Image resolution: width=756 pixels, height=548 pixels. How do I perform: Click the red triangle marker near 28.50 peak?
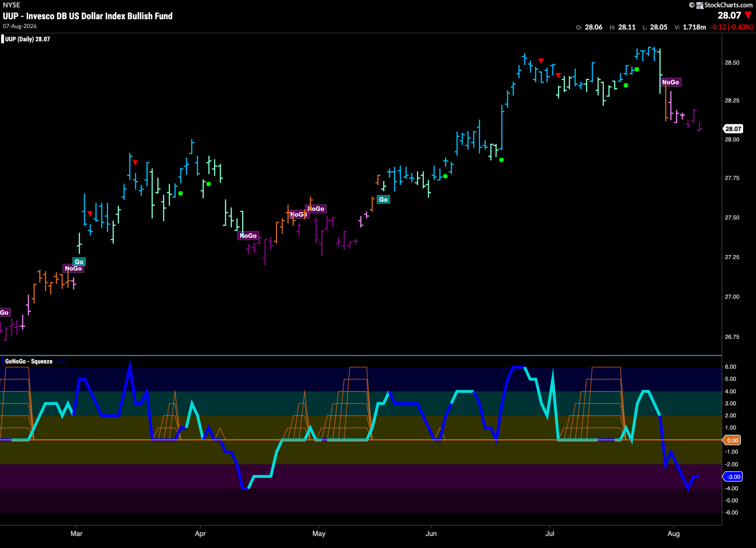tap(541, 61)
